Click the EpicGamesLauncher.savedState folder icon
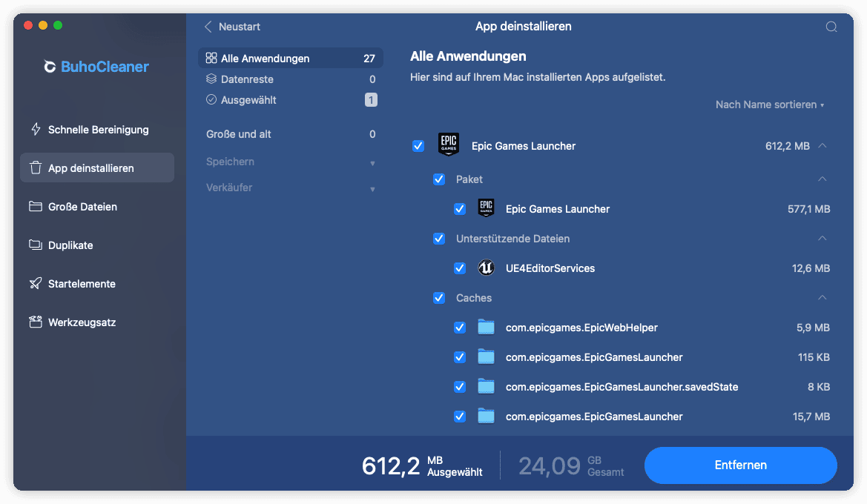Image resolution: width=867 pixels, height=504 pixels. 486,386
